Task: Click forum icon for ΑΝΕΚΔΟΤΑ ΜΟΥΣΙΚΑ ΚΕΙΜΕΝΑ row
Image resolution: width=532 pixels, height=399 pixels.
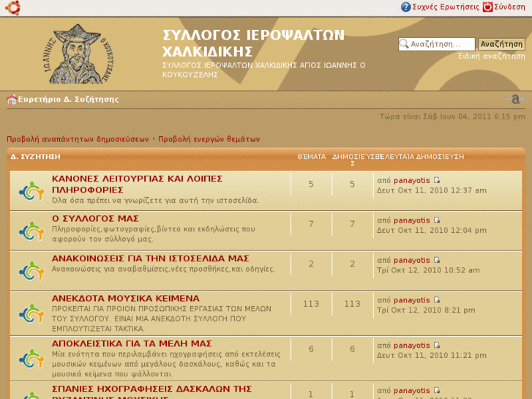Action: pos(31,313)
